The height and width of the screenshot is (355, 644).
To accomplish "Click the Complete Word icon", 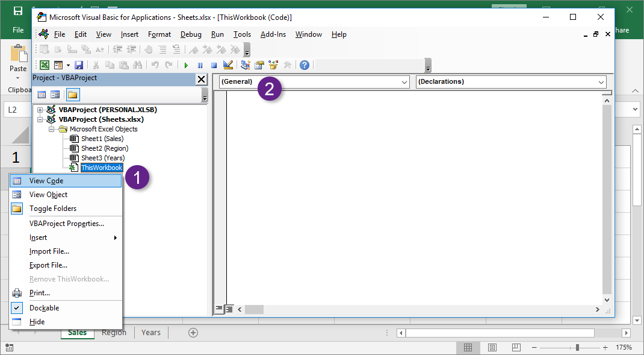I will 100,49.
